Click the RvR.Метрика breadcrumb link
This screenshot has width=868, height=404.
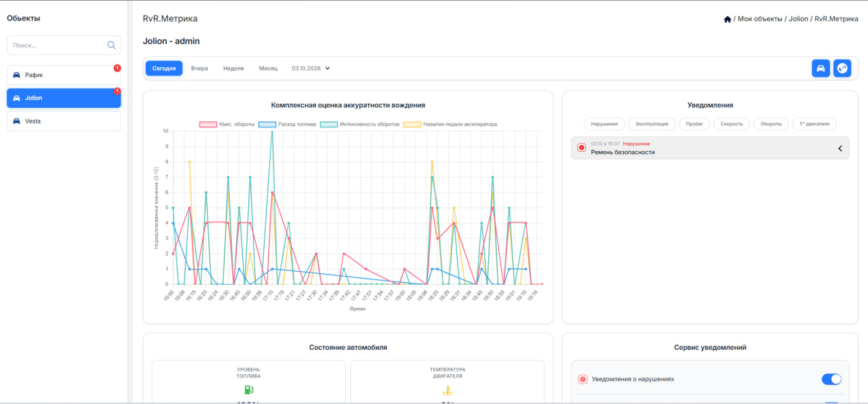(x=836, y=19)
